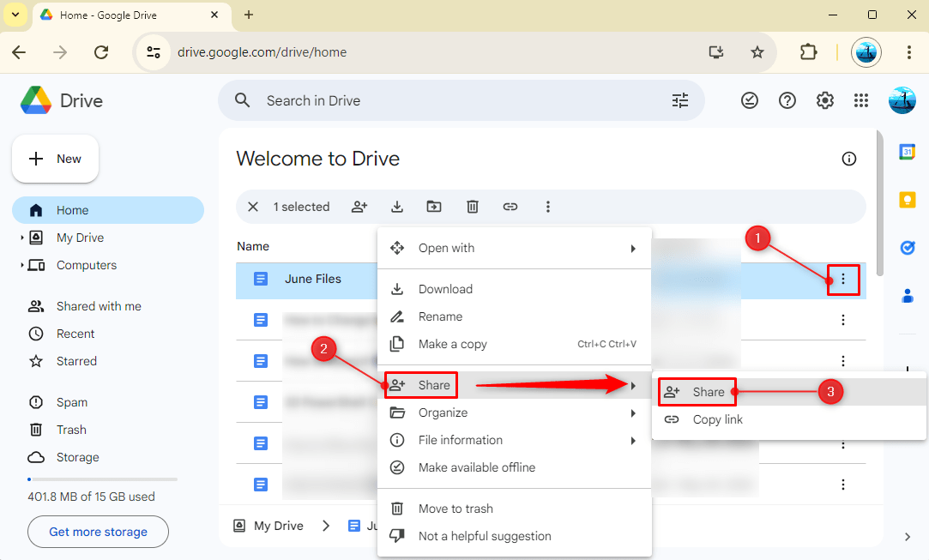The height and width of the screenshot is (560, 929).
Task: Open Google Keep from the side panel
Action: point(908,200)
